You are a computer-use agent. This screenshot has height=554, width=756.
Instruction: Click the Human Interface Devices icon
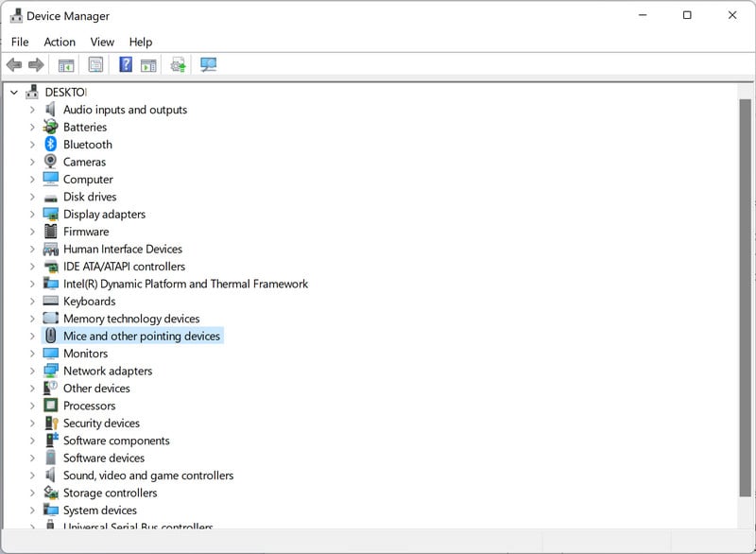click(x=51, y=250)
